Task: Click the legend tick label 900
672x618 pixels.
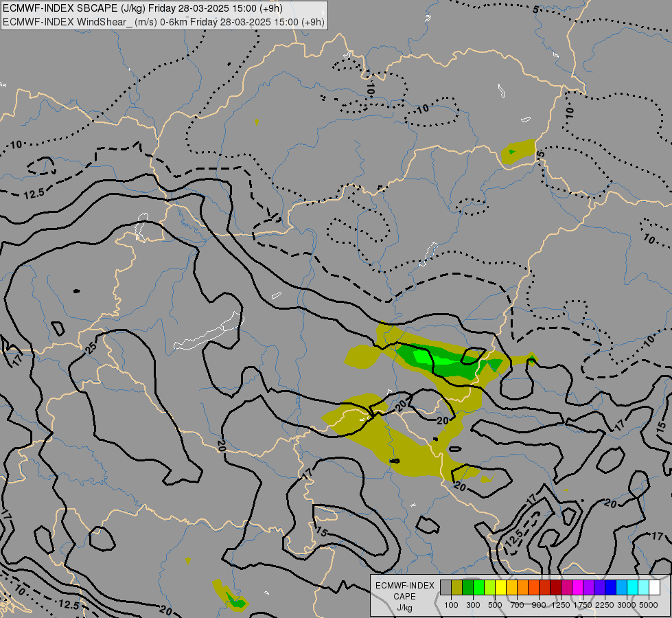Action: coord(539,605)
